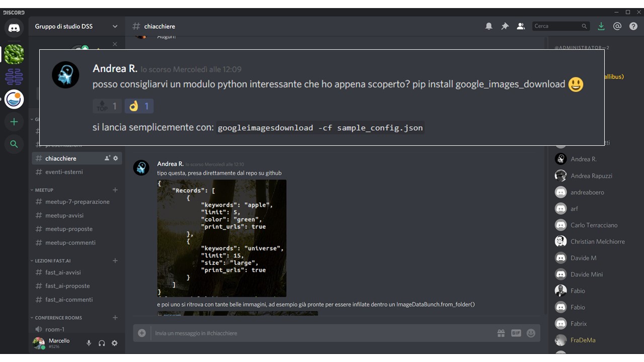Add channel to CONFERENCE ROOMS category

coord(115,318)
